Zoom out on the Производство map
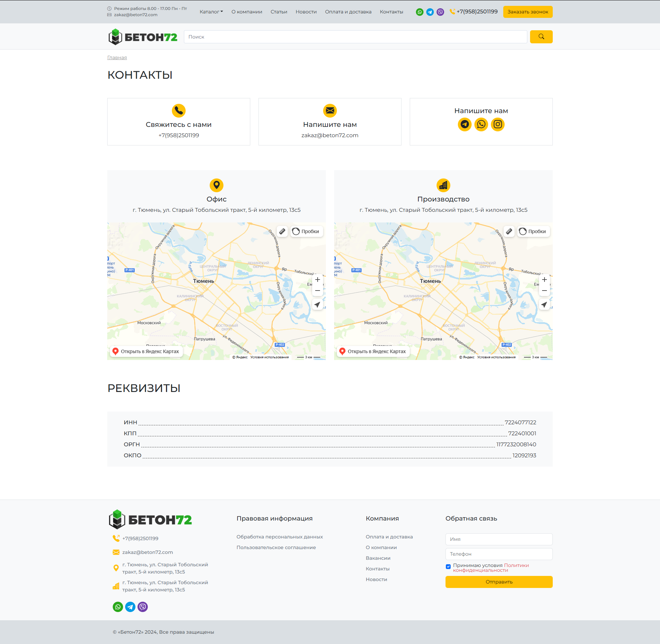Screen dimensions: 660x644 point(544,291)
